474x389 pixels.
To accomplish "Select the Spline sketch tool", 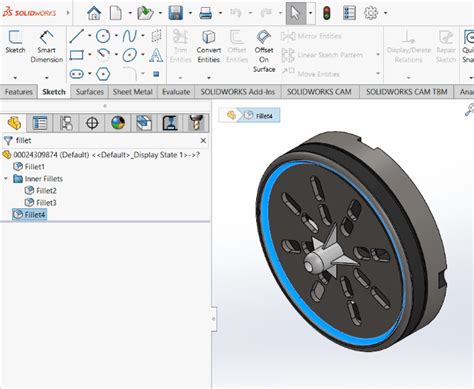I will [x=129, y=36].
